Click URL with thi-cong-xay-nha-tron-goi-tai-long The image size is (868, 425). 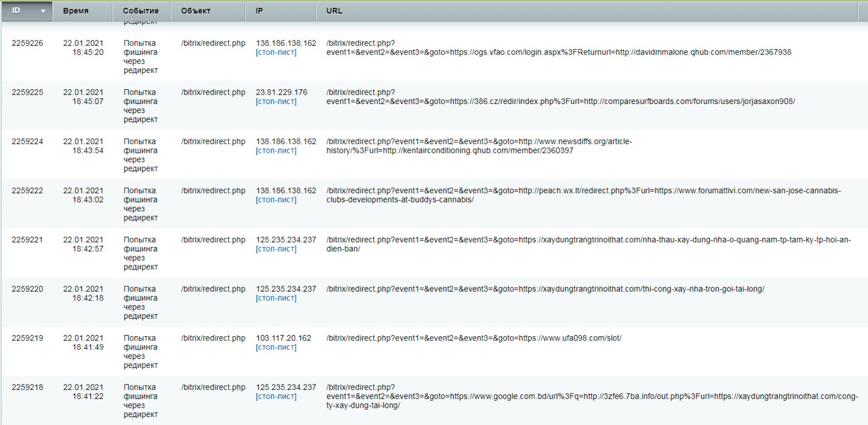point(545,289)
